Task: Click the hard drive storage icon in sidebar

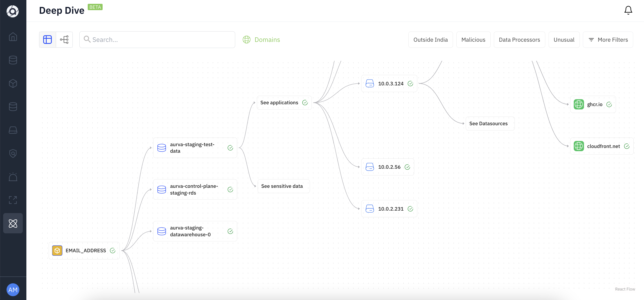Action: [x=13, y=130]
